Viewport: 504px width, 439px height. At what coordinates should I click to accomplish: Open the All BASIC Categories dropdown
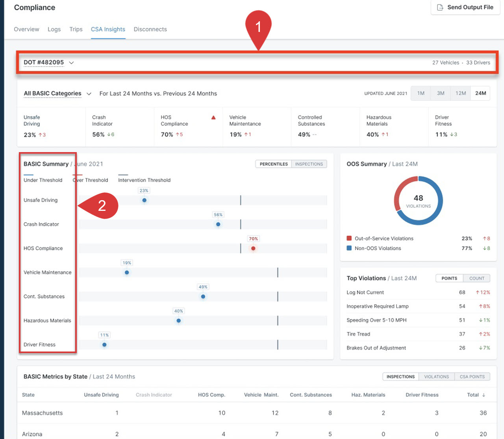coord(57,93)
